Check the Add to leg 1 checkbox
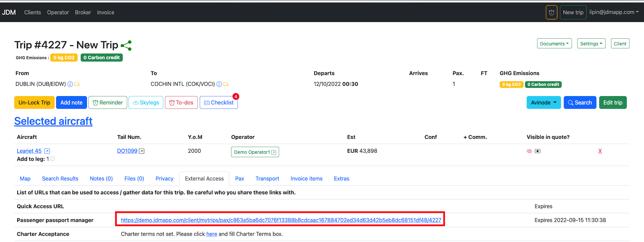Screen dimensions: 644x242 (x=52, y=159)
